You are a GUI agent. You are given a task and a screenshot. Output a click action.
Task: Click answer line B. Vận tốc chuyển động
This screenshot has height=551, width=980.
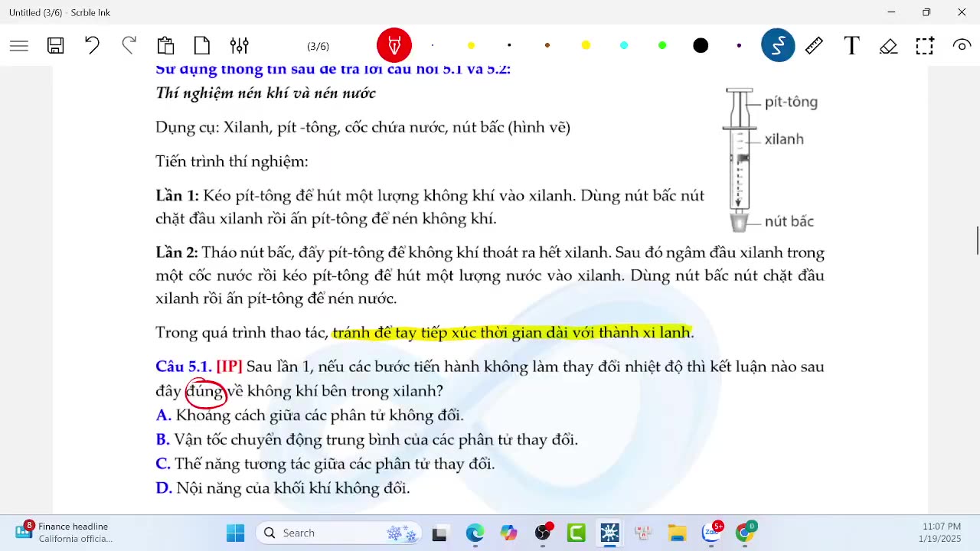367,440
